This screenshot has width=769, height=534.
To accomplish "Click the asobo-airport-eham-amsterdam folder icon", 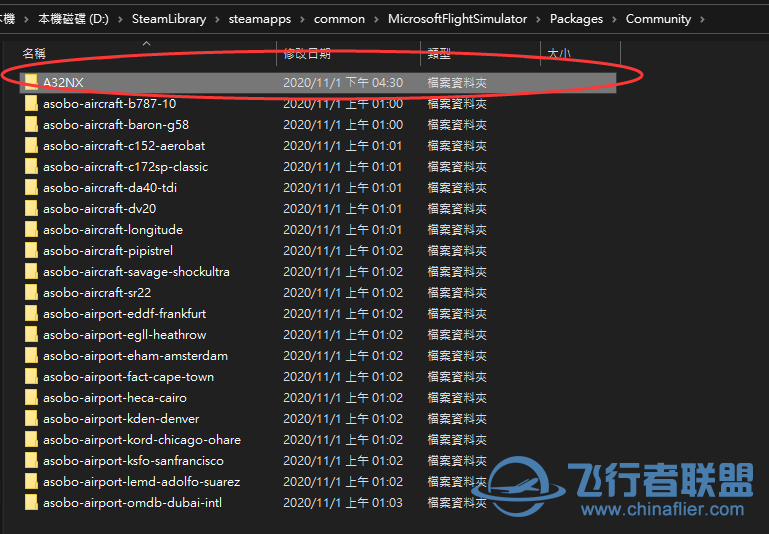I will click(x=31, y=356).
